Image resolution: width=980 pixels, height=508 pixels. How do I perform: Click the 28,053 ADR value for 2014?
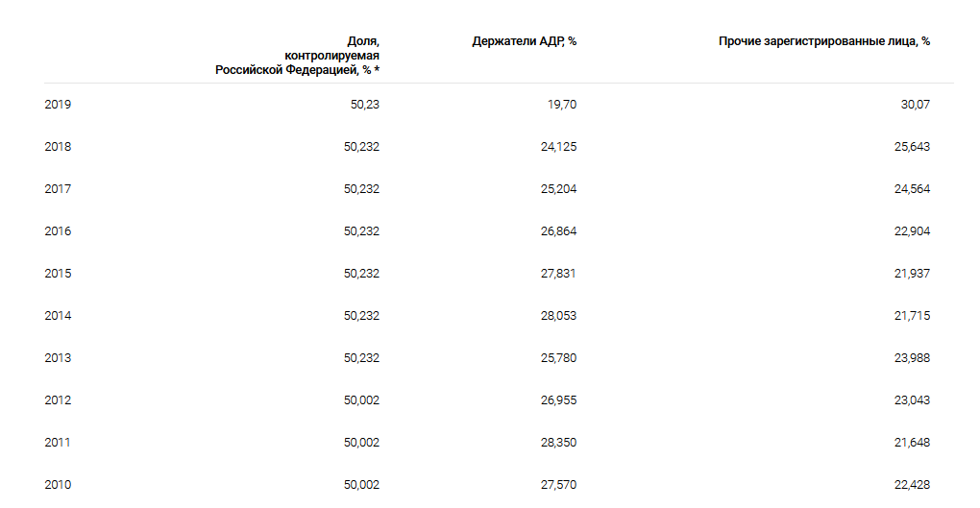(x=558, y=316)
